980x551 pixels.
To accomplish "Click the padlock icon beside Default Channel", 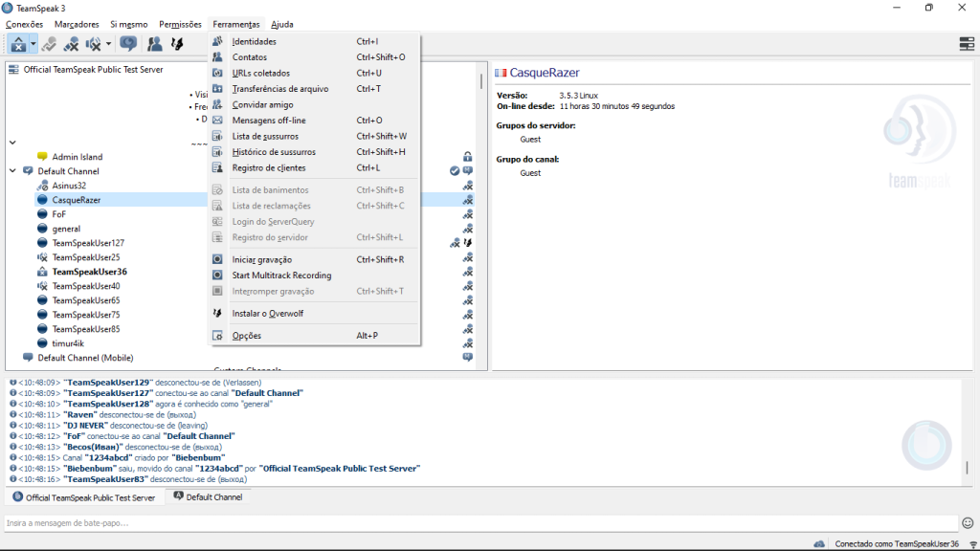I will pyautogui.click(x=468, y=155).
